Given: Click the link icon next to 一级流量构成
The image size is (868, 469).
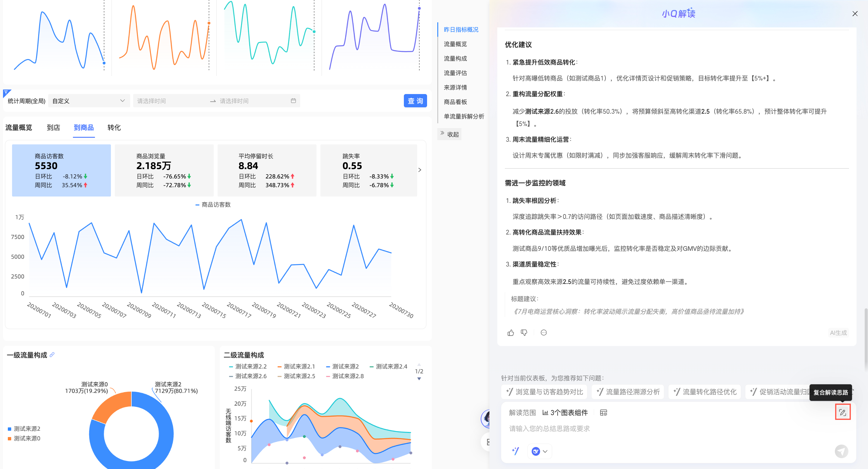Looking at the screenshot, I should pyautogui.click(x=52, y=355).
